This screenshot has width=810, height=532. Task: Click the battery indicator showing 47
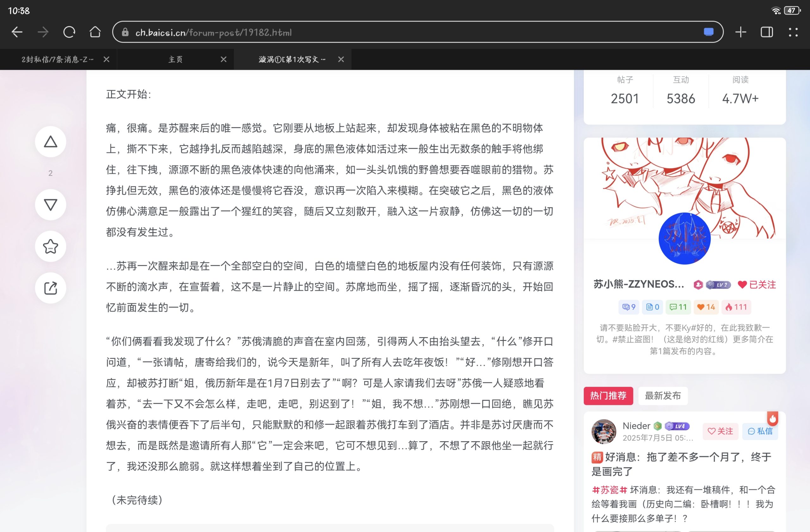click(792, 10)
